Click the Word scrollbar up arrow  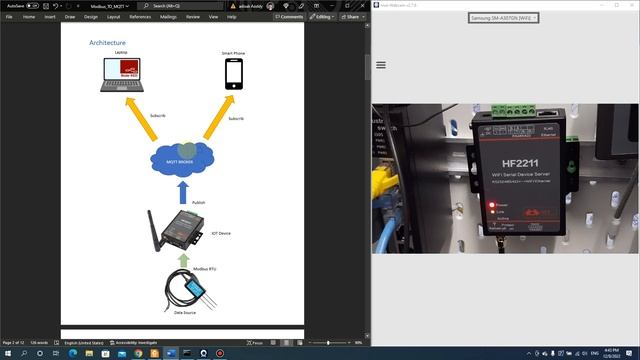[x=367, y=25]
